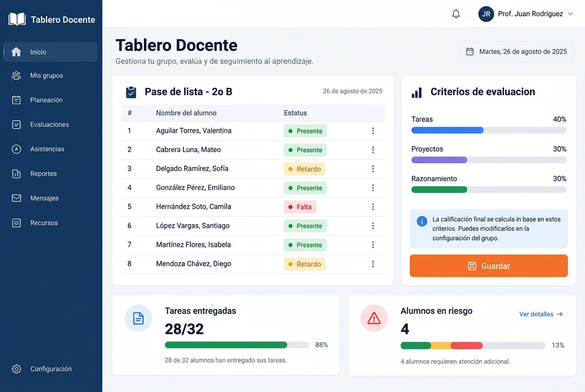Click the Criterios de evaluacion bar chart icon
The height and width of the screenshot is (392, 585).
417,92
